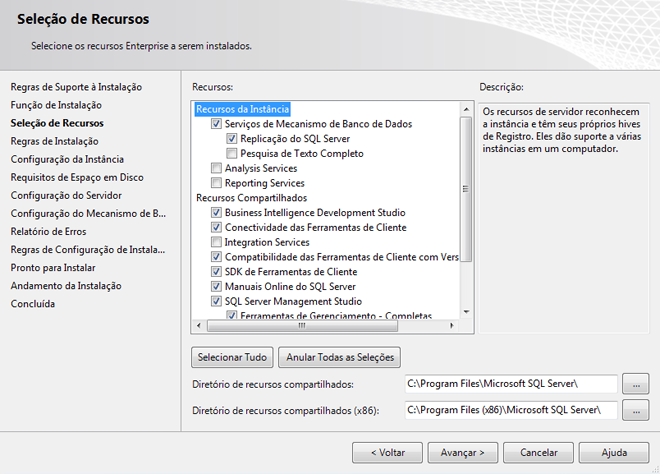Open the Ajuda help button
The height and width of the screenshot is (474, 660).
[614, 453]
